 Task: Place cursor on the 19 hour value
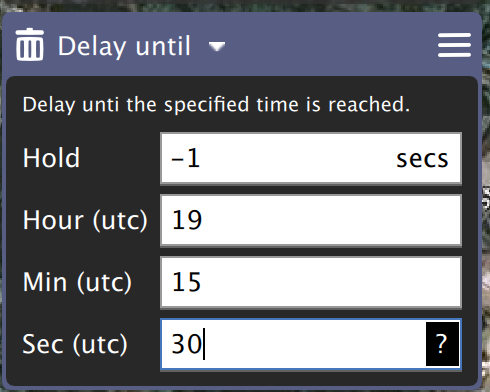pyautogui.click(x=187, y=220)
